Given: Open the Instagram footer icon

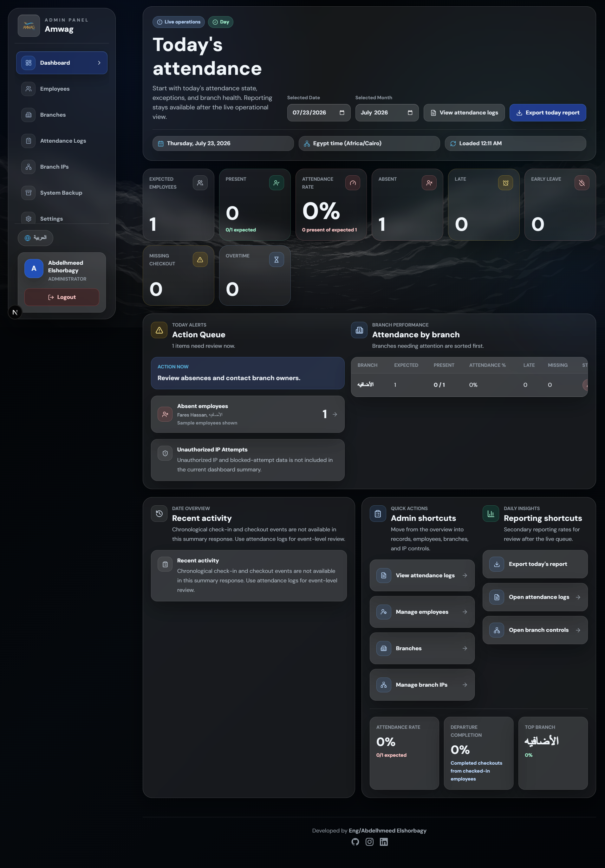Looking at the screenshot, I should click(x=369, y=842).
